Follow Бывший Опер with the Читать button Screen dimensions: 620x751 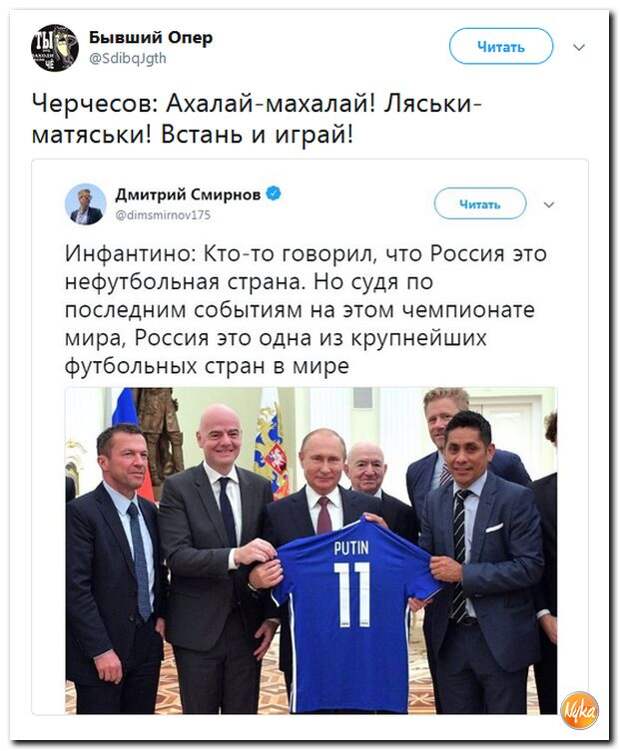501,46
